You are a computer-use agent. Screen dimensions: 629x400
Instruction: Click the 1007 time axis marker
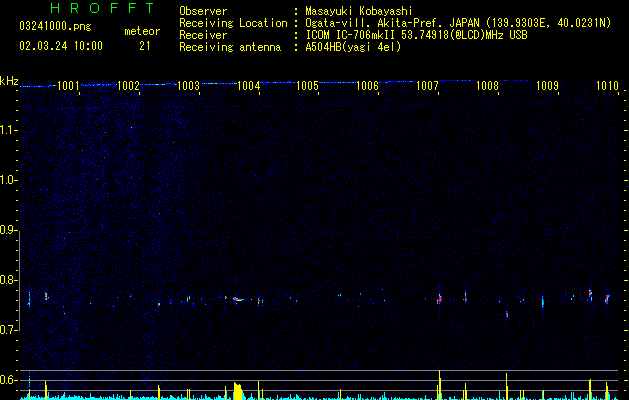point(427,86)
